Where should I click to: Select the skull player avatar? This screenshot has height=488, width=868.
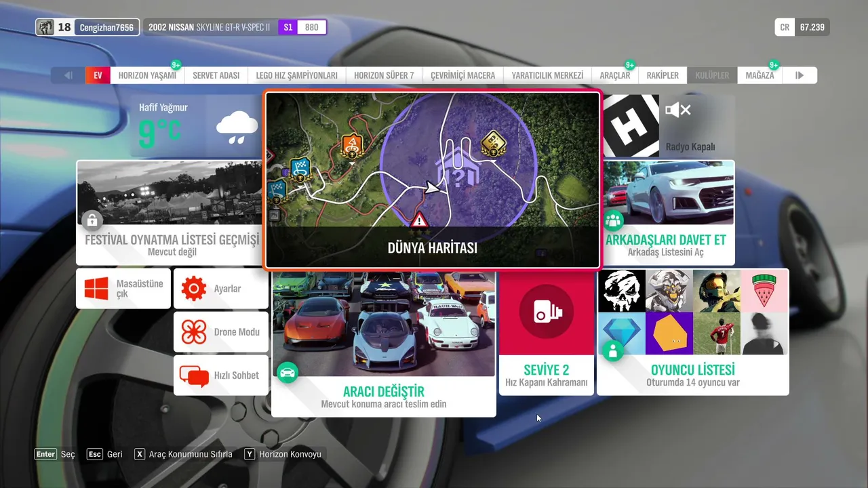point(622,291)
